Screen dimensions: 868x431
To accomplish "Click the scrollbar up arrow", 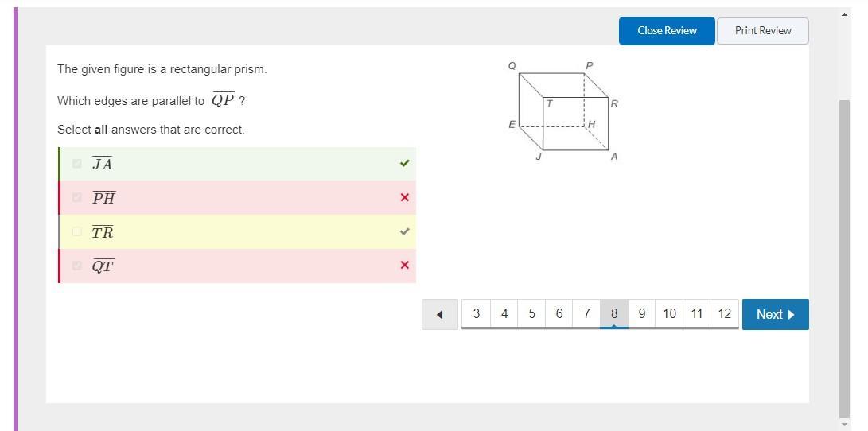I will click(x=844, y=14).
